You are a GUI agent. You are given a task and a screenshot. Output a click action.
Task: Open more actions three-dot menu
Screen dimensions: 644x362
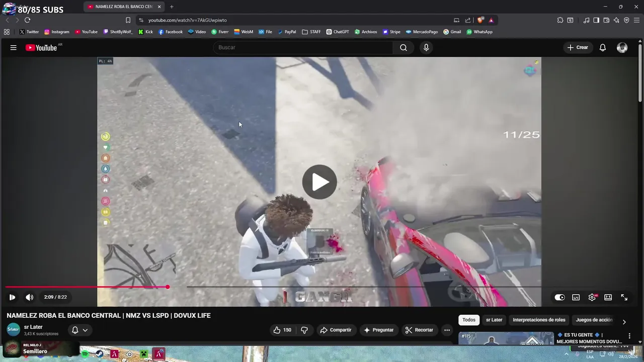(447, 330)
